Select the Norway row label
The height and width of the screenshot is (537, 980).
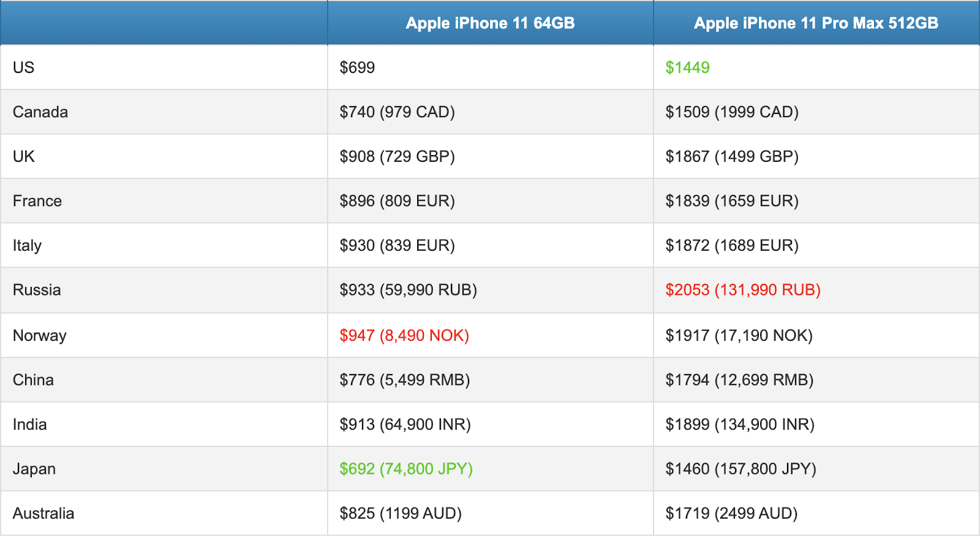40,336
